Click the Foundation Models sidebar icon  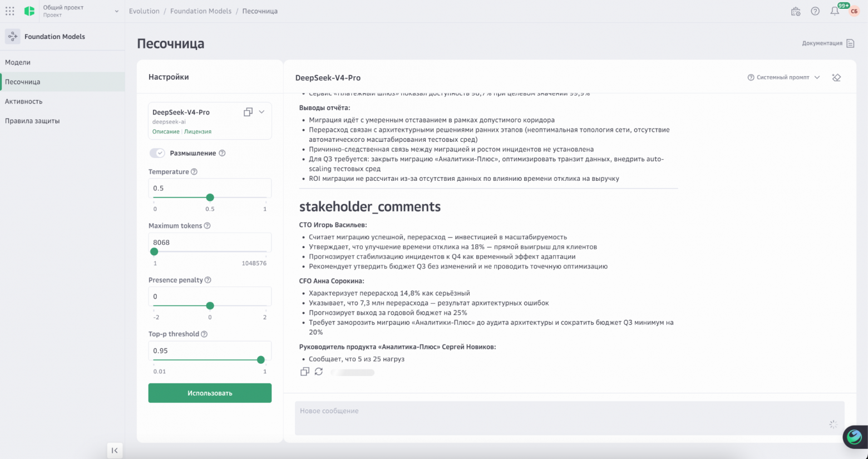tap(12, 37)
